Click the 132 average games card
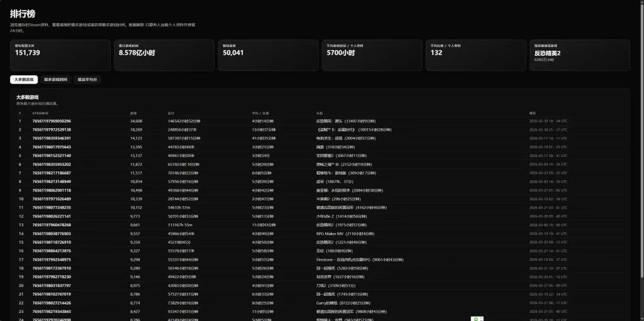The width and height of the screenshot is (644, 321). click(476, 55)
